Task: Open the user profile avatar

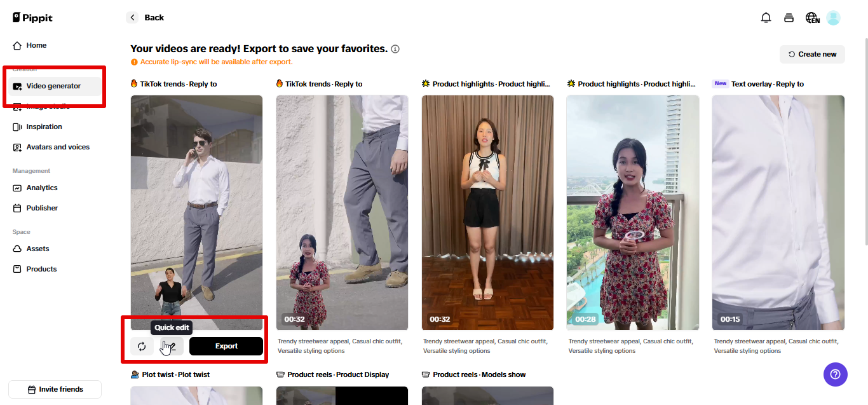Action: (x=833, y=18)
